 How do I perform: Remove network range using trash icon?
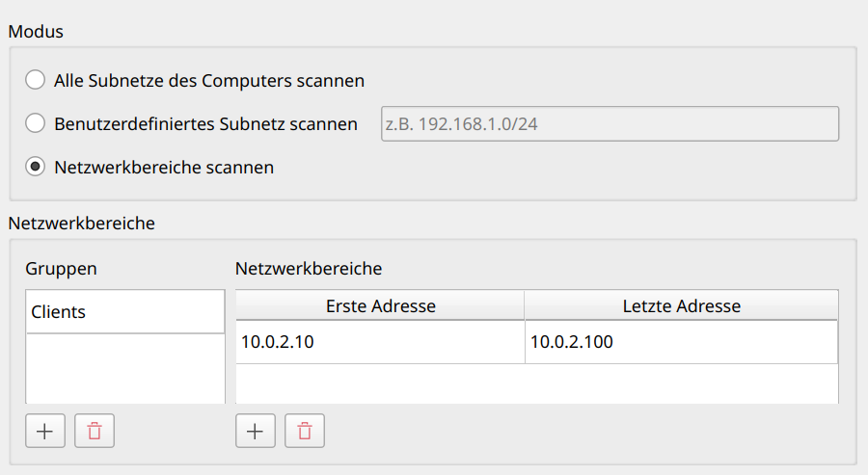pyautogui.click(x=305, y=431)
